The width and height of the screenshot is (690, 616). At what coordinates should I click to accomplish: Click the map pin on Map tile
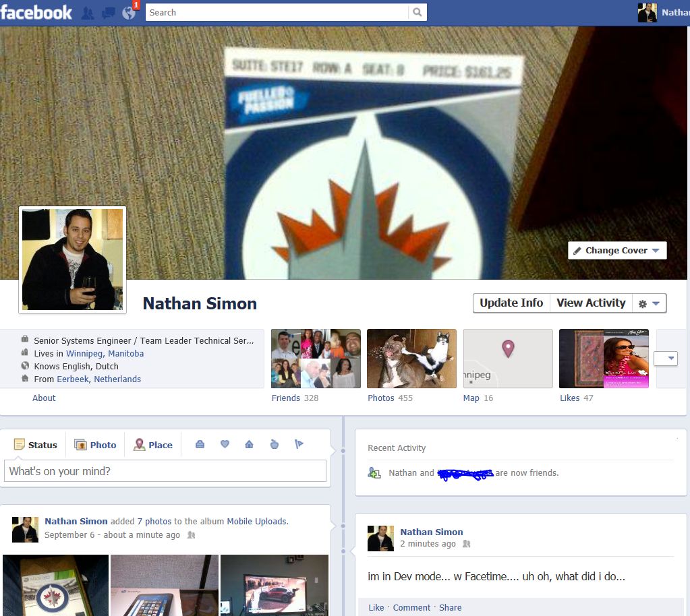pos(508,348)
